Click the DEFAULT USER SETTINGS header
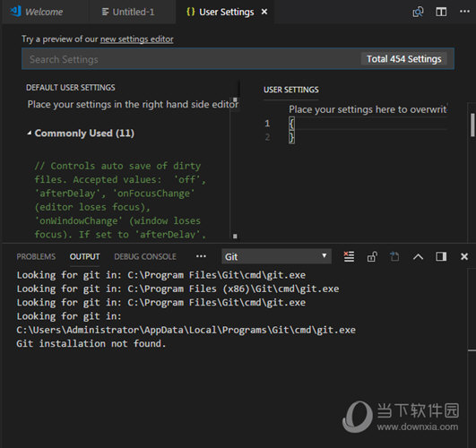This screenshot has height=448, width=476. click(x=71, y=88)
